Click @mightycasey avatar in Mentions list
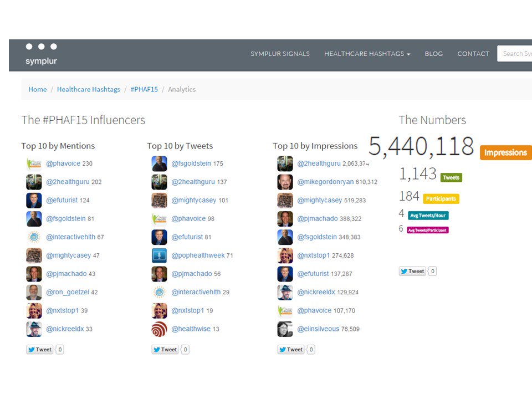Image resolution: width=532 pixels, height=399 pixels. [34, 255]
